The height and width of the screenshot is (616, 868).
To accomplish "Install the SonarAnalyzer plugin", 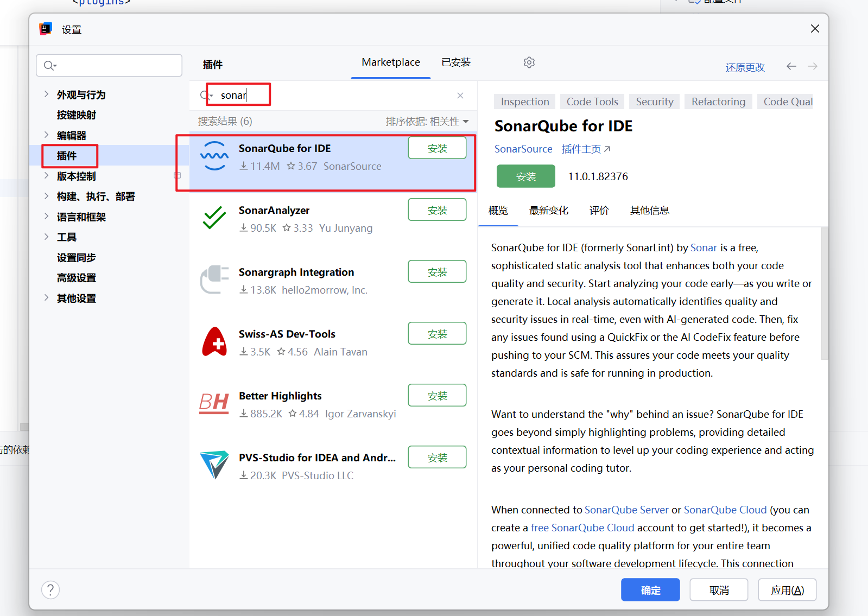I will (437, 210).
